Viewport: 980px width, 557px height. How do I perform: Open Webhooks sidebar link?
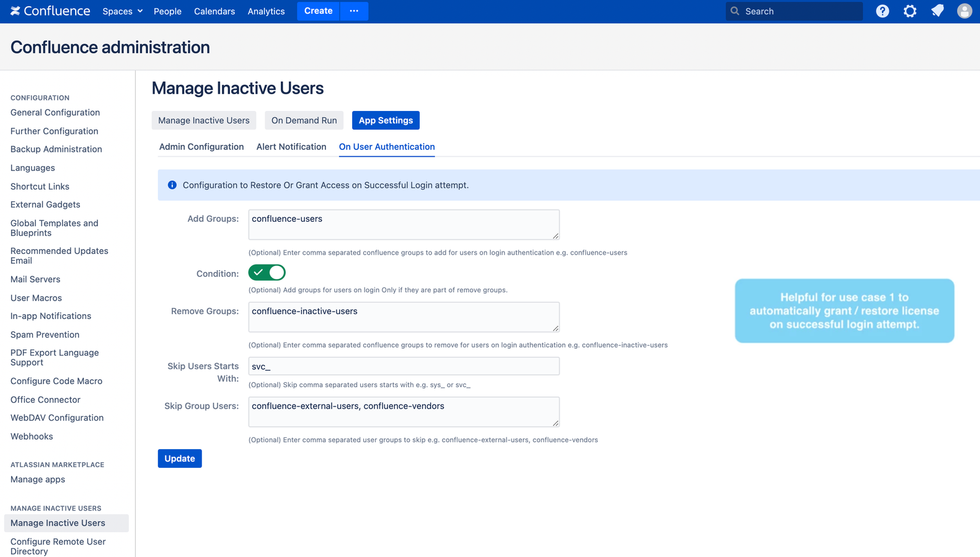32,436
